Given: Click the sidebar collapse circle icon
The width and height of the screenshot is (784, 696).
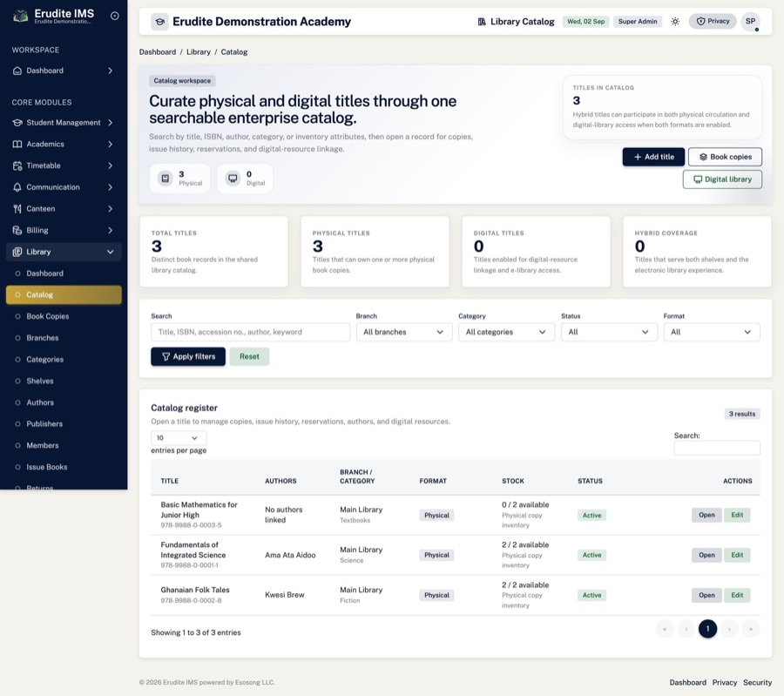Looking at the screenshot, I should pos(114,16).
